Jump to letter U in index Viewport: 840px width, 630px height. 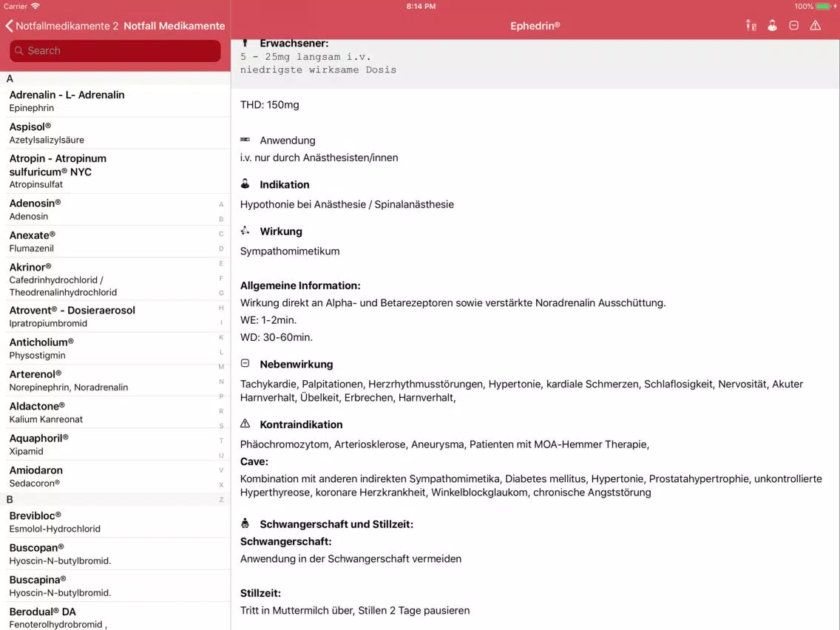click(x=221, y=455)
